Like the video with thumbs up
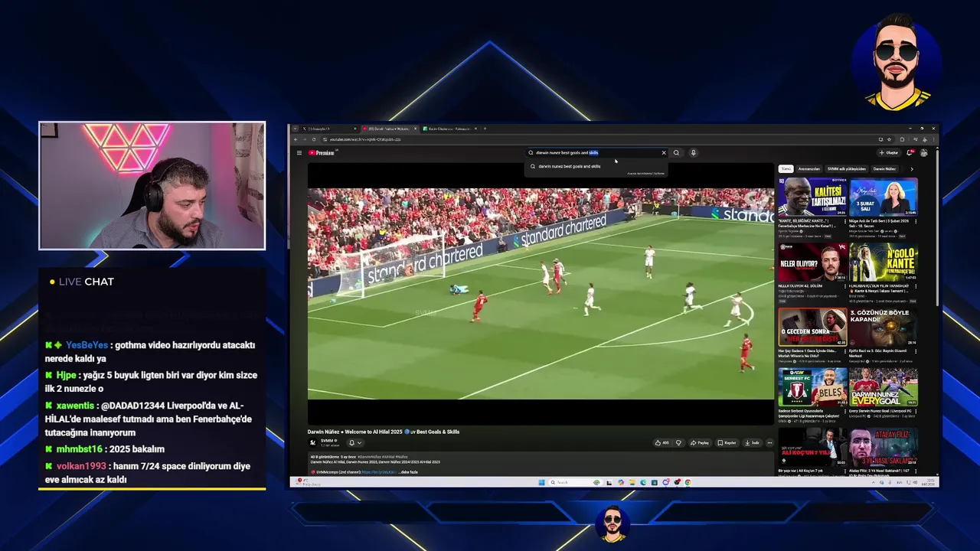The width and height of the screenshot is (980, 551). (661, 442)
